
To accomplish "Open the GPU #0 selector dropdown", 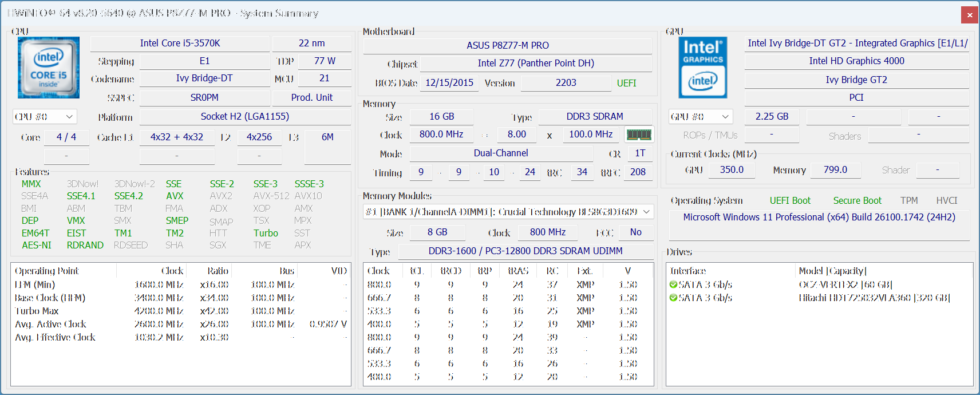I will click(701, 117).
